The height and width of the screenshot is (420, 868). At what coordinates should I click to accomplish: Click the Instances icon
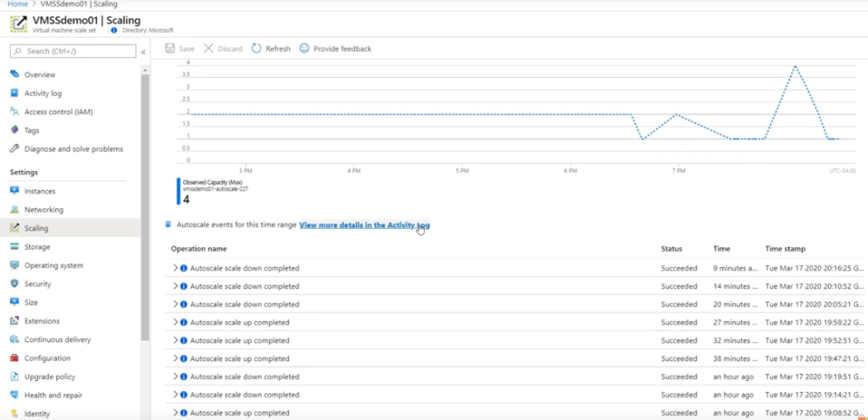point(14,191)
